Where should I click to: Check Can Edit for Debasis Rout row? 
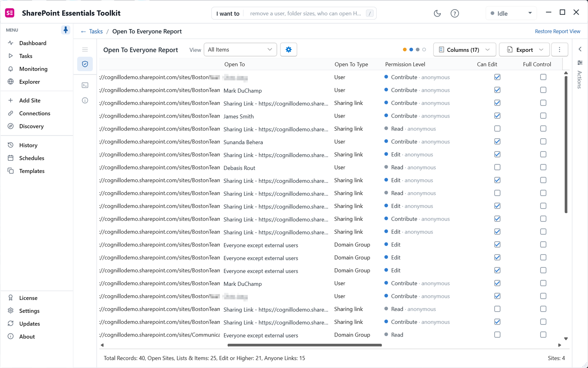497,167
